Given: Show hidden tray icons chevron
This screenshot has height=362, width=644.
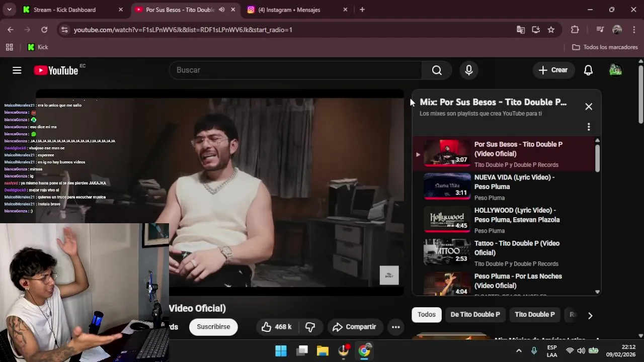Looking at the screenshot, I should coord(519,350).
